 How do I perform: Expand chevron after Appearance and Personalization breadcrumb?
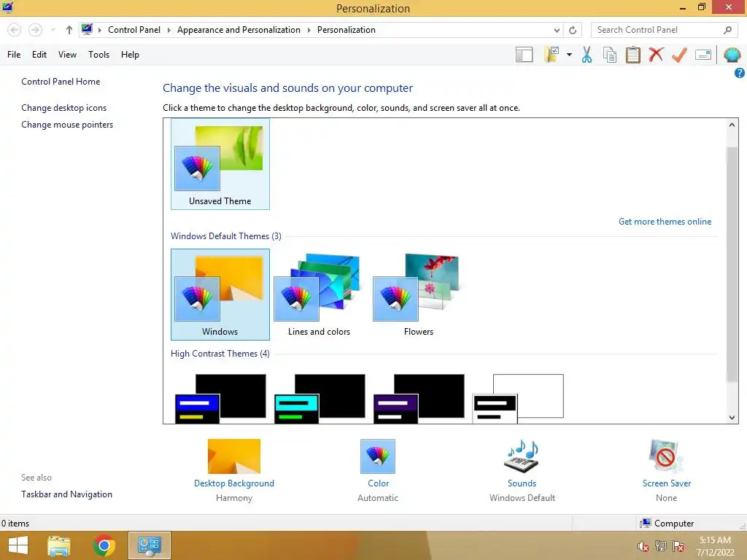(309, 30)
